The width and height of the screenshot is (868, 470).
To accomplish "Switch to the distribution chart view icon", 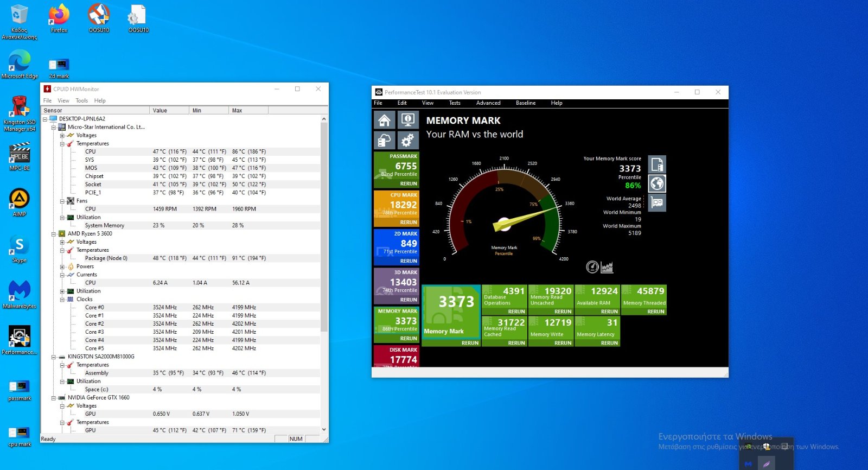I will click(607, 266).
